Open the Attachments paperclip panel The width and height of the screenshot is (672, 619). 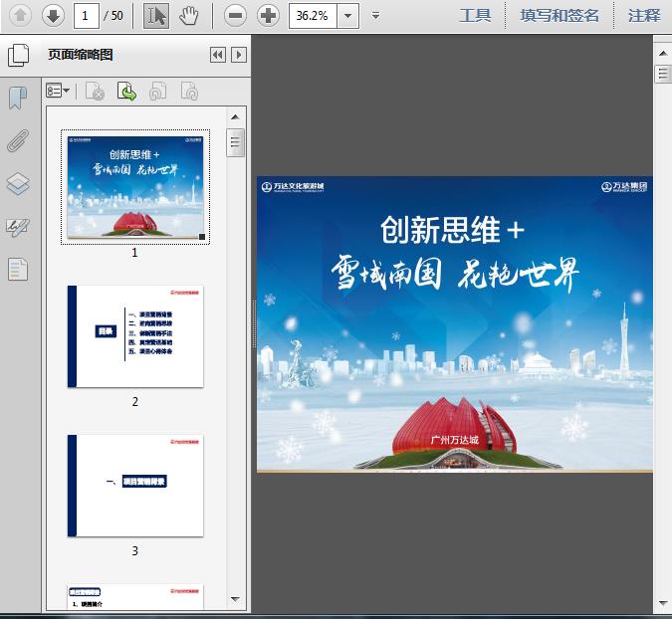tap(18, 140)
